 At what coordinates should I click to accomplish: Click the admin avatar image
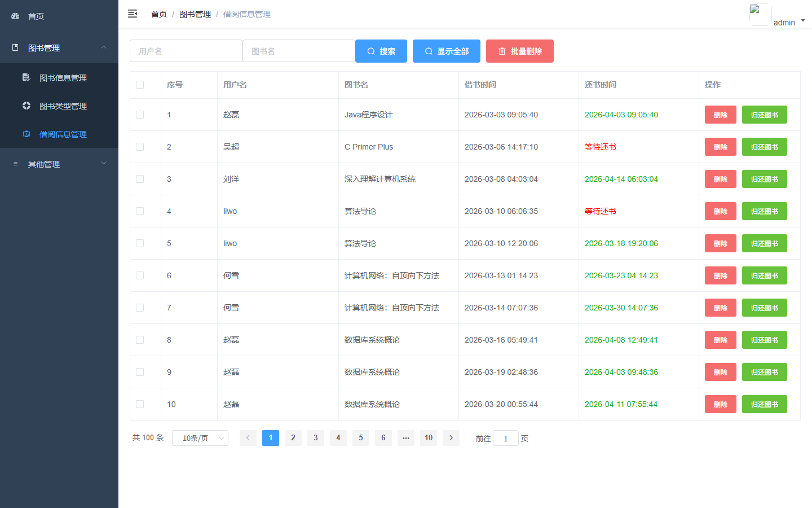click(760, 14)
